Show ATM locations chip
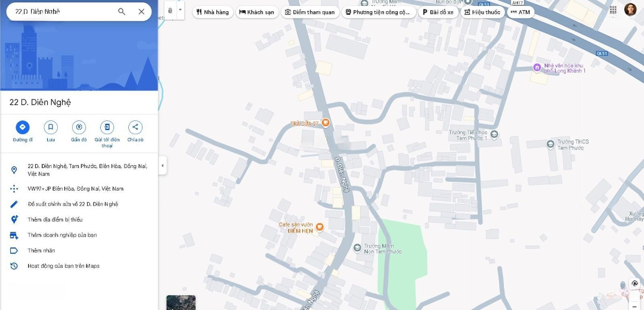Screen dimensions: 644x310 521,12
